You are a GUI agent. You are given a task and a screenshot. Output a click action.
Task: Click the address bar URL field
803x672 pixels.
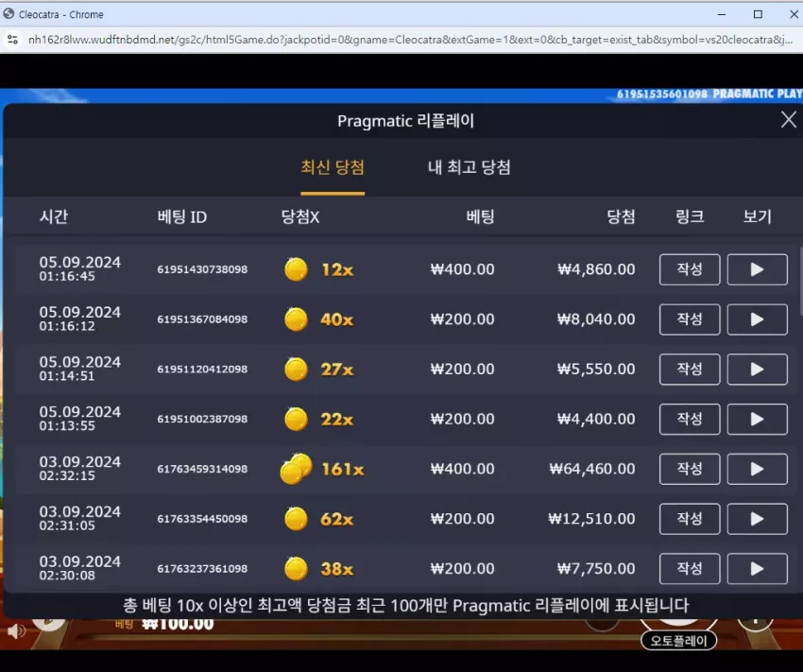tap(410, 40)
